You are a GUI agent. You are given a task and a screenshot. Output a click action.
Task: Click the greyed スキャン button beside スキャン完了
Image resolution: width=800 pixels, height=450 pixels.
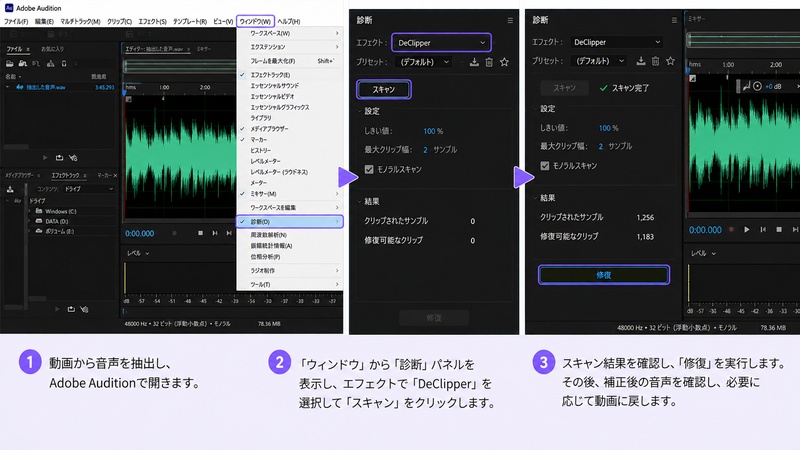[564, 88]
